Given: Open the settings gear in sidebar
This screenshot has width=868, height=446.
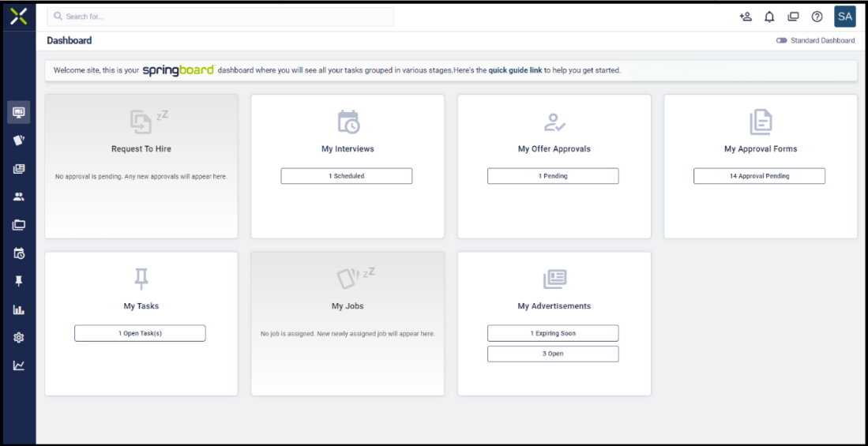Looking at the screenshot, I should point(19,338).
